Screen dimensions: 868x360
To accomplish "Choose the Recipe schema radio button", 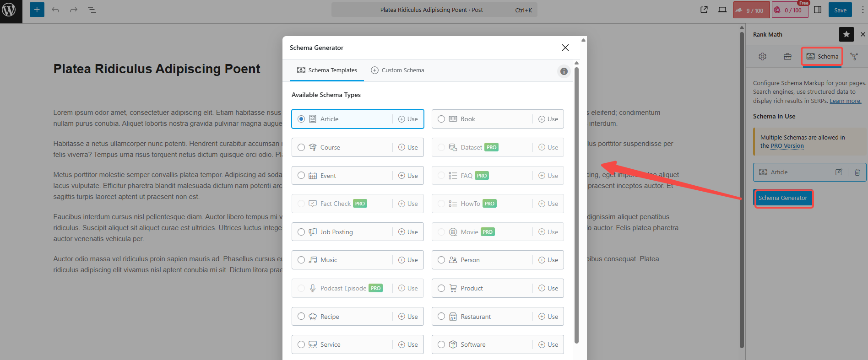I will pyautogui.click(x=301, y=317).
